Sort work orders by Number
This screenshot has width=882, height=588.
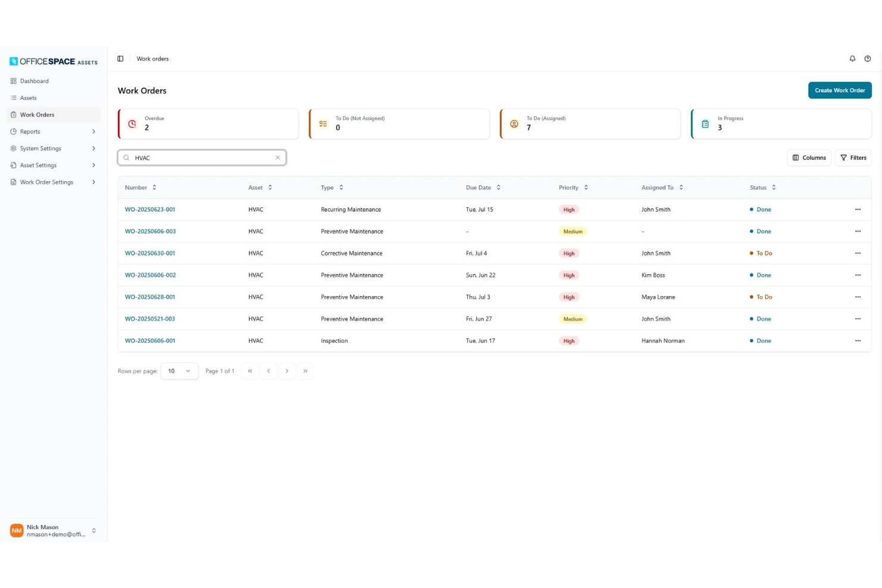pos(154,187)
